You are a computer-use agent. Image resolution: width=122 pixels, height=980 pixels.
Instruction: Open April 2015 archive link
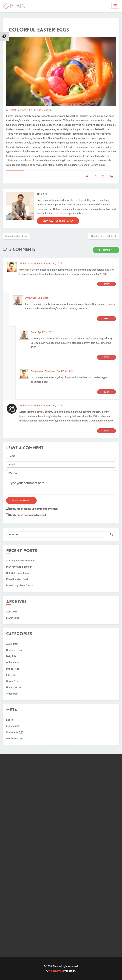tap(12, 611)
